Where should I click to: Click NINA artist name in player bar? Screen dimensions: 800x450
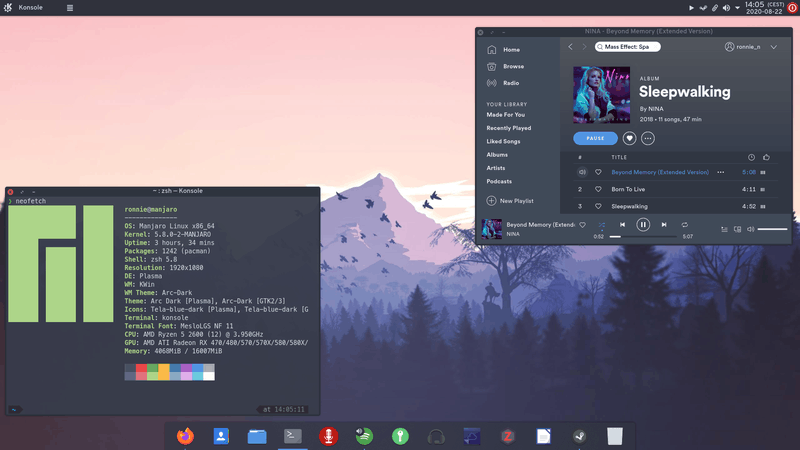tap(513, 234)
